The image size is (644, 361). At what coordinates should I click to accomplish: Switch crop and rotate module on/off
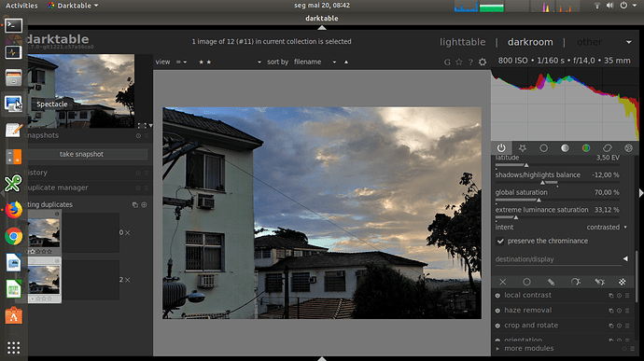pos(497,326)
